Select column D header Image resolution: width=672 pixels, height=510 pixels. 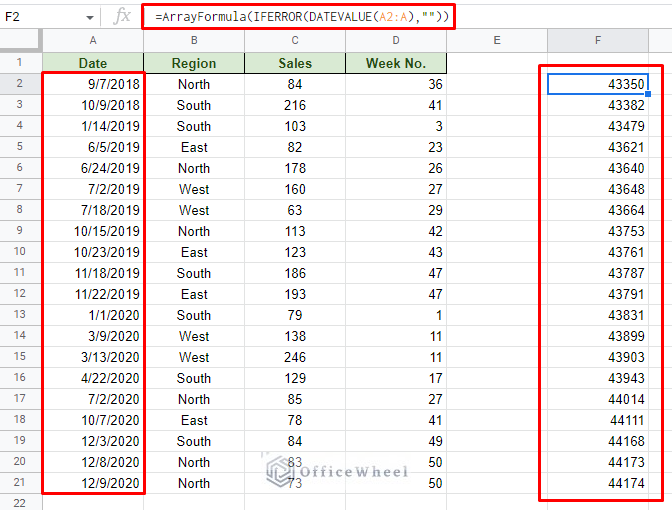[396, 41]
